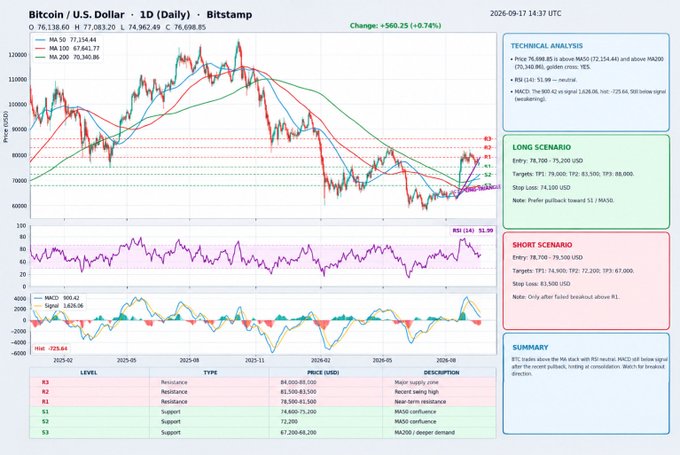Image resolution: width=680 pixels, height=455 pixels.
Task: Click the Prefer pullback toward S1 / MA50 note
Action: [x=563, y=201]
